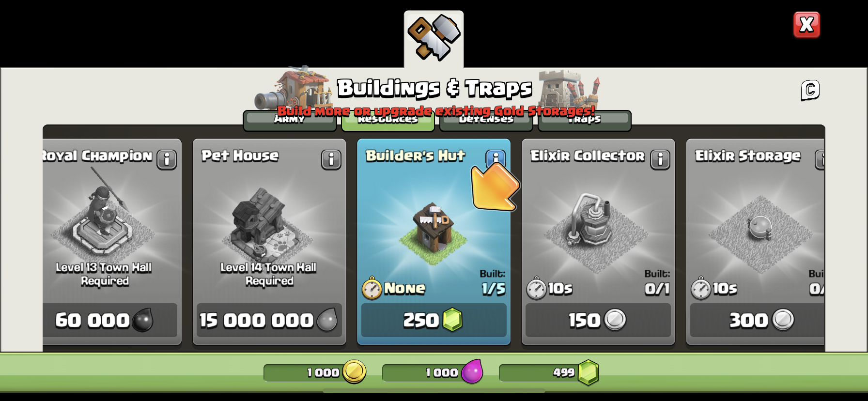Buy Builder's Hut for 250 gems
The height and width of the screenshot is (401, 868).
pos(434,320)
